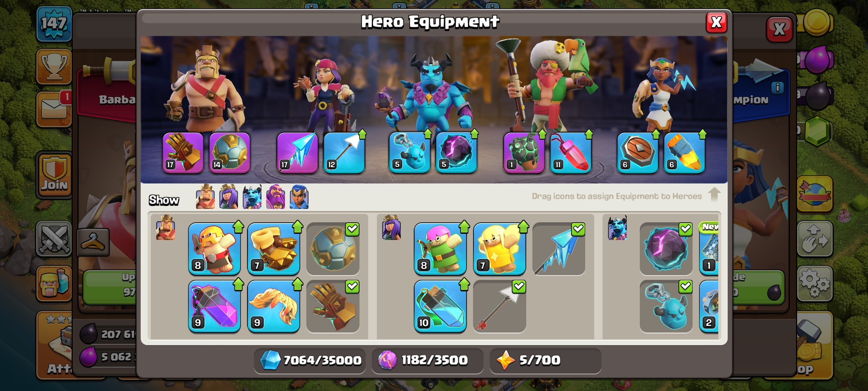
Task: Toggle the Archer Queen show filter
Action: (x=229, y=197)
